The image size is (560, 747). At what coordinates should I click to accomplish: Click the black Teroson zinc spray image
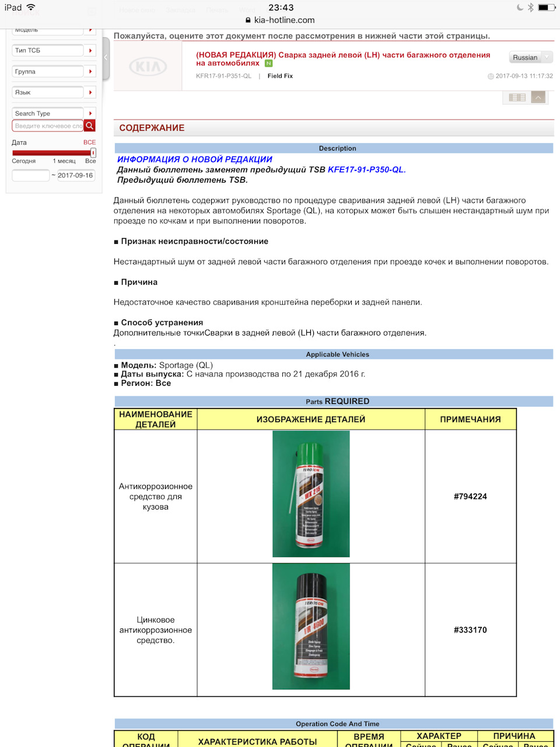(311, 627)
